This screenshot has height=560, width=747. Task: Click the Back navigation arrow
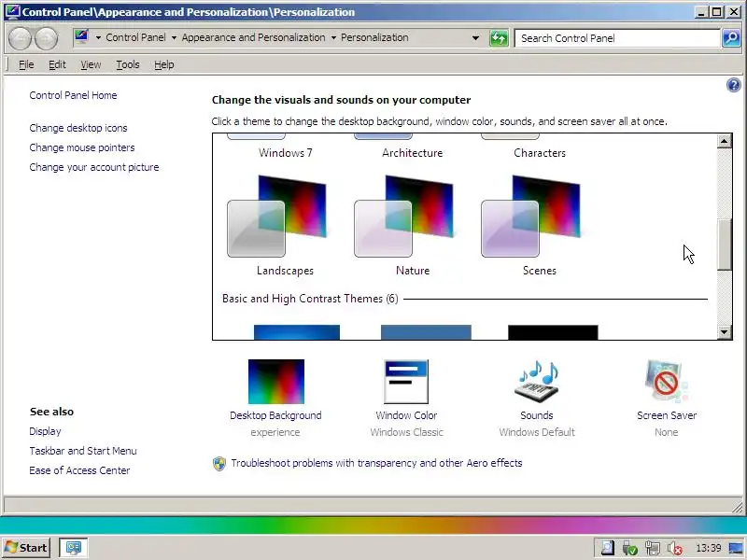[x=20, y=38]
